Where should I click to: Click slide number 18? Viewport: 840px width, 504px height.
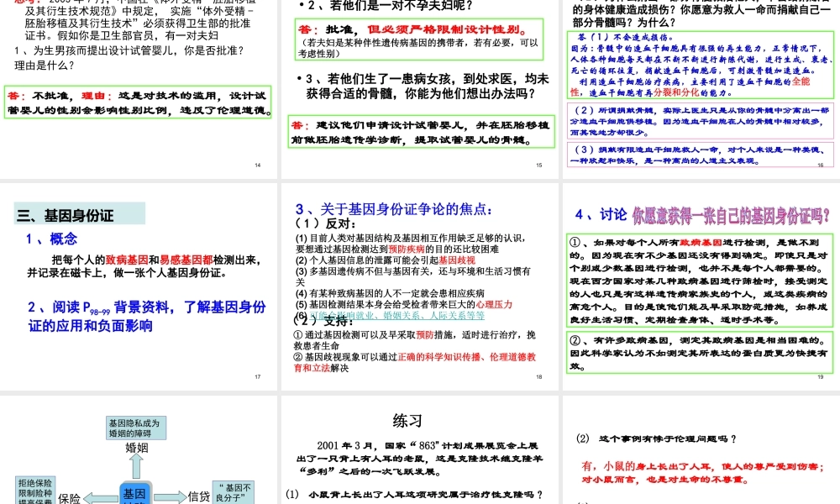pyautogui.click(x=539, y=376)
